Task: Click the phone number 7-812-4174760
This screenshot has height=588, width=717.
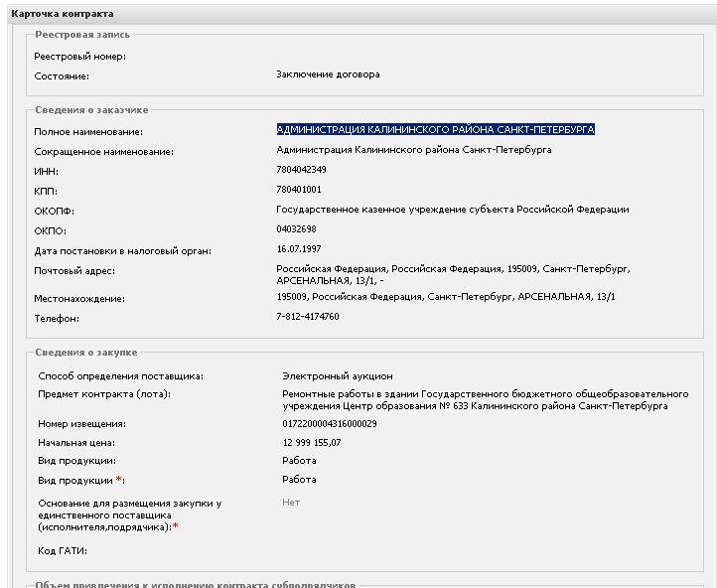Action: [x=307, y=317]
